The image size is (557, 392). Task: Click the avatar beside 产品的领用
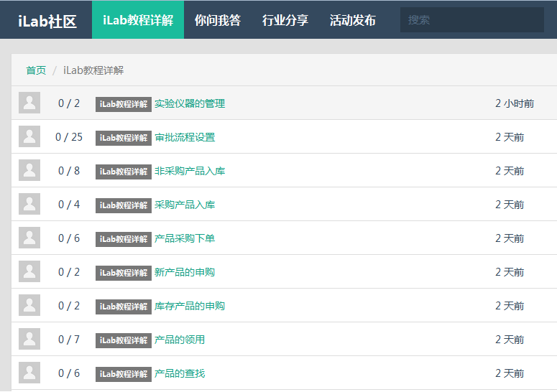click(29, 340)
